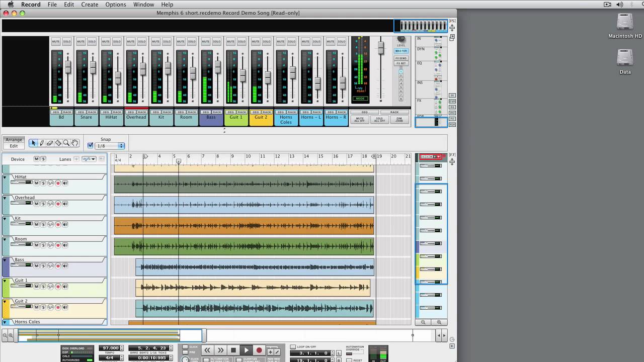
Task: Enable record on the Bass track
Action: tap(58, 266)
